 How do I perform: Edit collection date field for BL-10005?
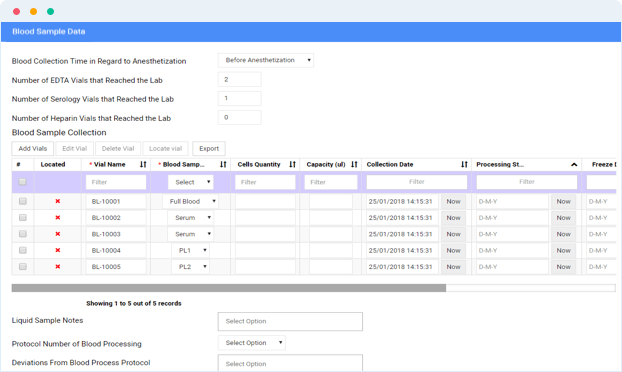(x=402, y=267)
